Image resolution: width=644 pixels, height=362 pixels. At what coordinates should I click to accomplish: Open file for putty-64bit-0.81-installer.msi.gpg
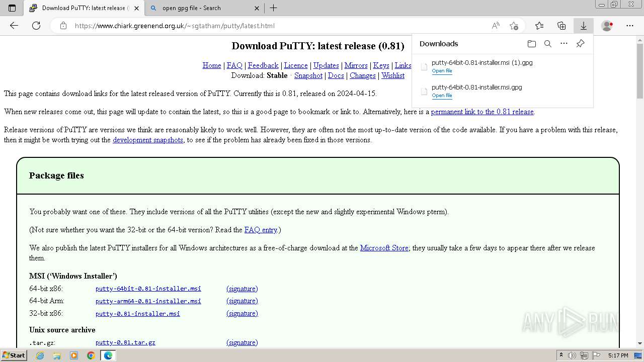coord(442,96)
